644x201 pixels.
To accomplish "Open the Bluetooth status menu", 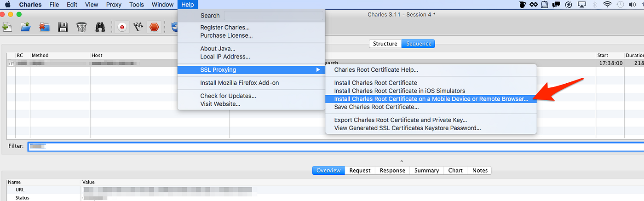I will coord(594,5).
